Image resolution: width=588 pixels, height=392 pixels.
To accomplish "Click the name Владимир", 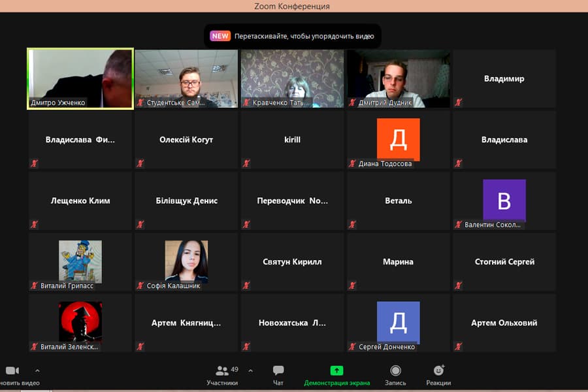I will pyautogui.click(x=504, y=79).
